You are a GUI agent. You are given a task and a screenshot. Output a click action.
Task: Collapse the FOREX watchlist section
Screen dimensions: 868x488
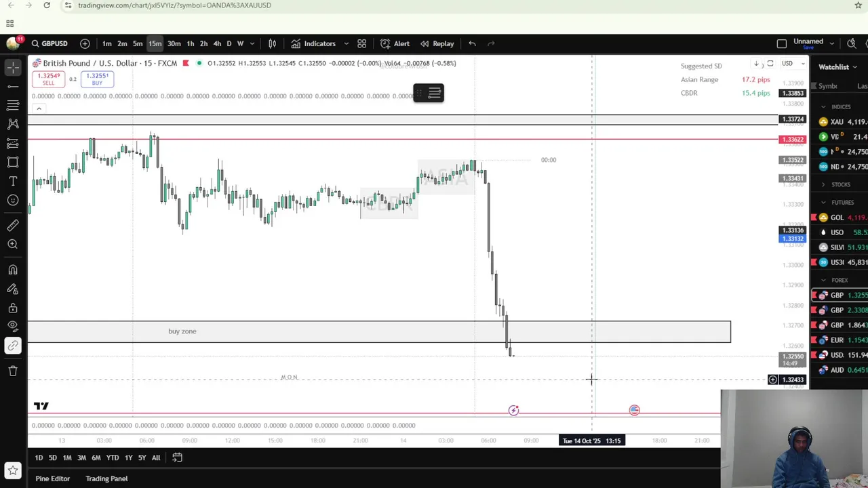823,280
